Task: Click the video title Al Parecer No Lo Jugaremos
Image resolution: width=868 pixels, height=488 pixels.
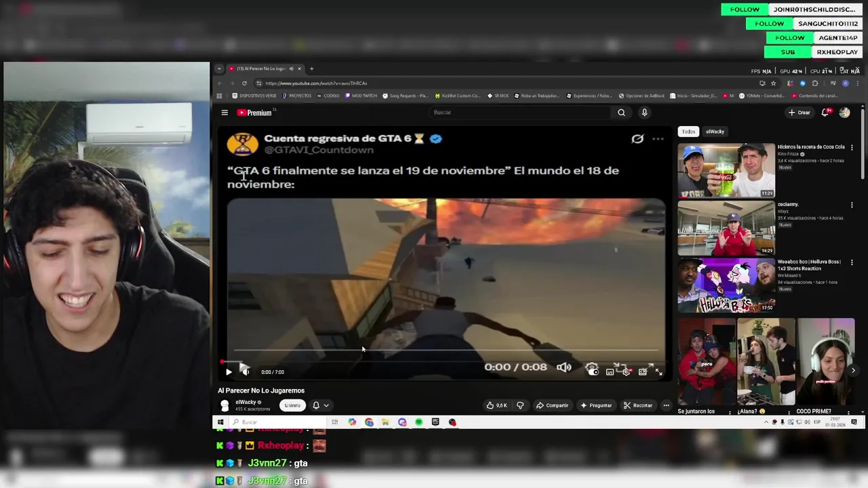Action: click(261, 390)
